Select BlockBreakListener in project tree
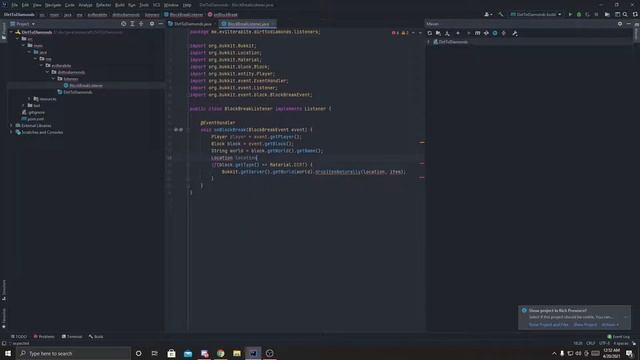 (86, 85)
